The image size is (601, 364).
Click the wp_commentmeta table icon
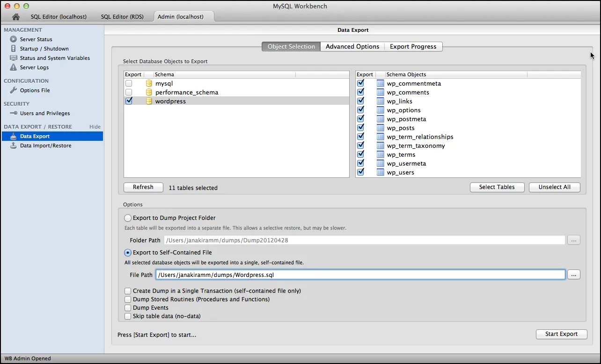tap(380, 83)
